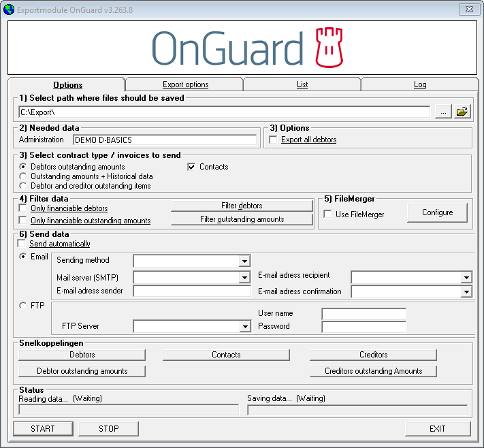Open the Sending method dropdown
The width and height of the screenshot is (484, 448).
tap(244, 261)
